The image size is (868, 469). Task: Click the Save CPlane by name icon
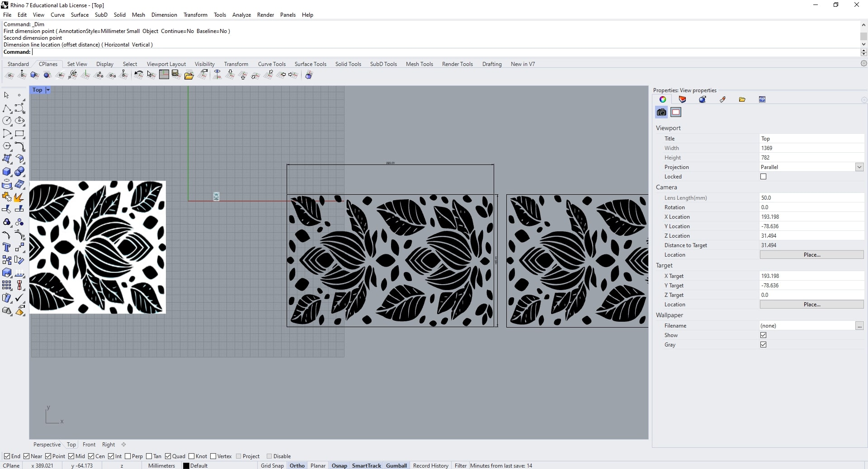(176, 75)
